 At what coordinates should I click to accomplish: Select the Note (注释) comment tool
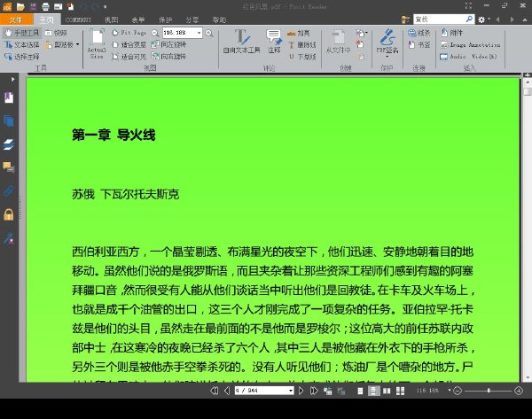[274, 42]
